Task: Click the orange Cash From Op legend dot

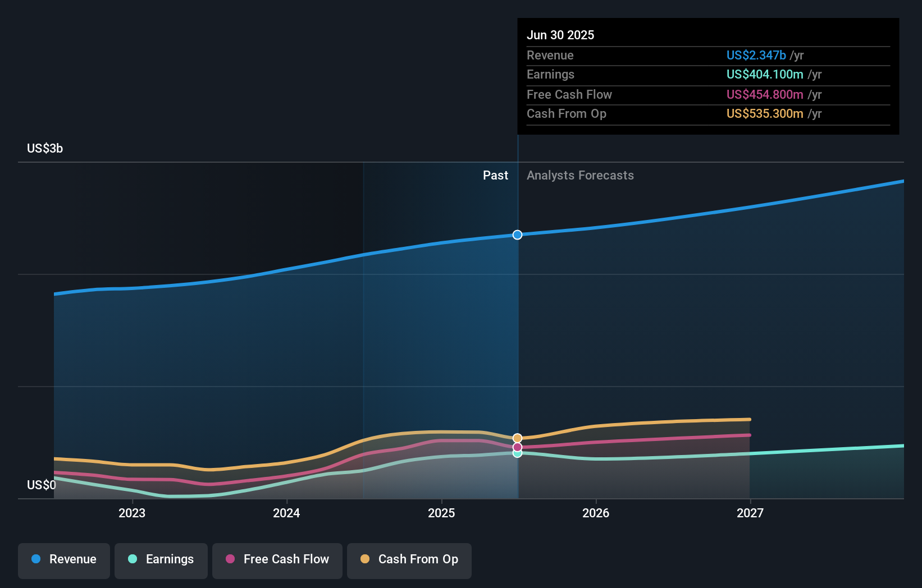Action: (x=364, y=559)
